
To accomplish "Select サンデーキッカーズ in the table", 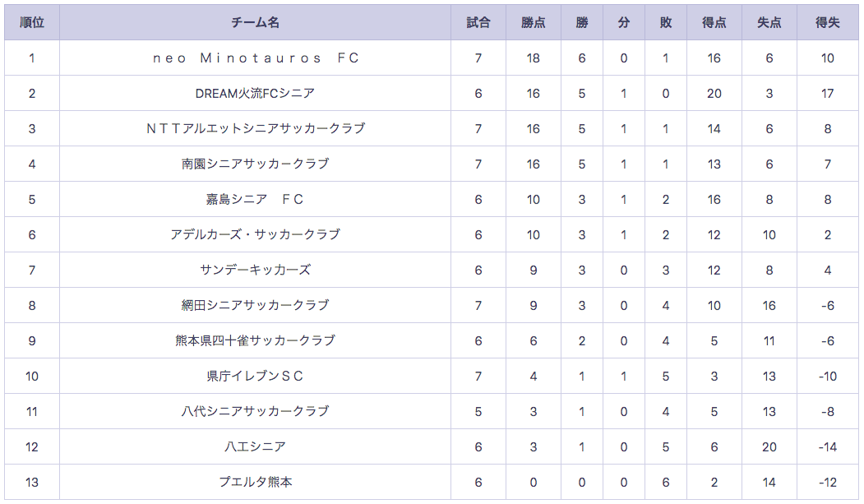I will (255, 270).
